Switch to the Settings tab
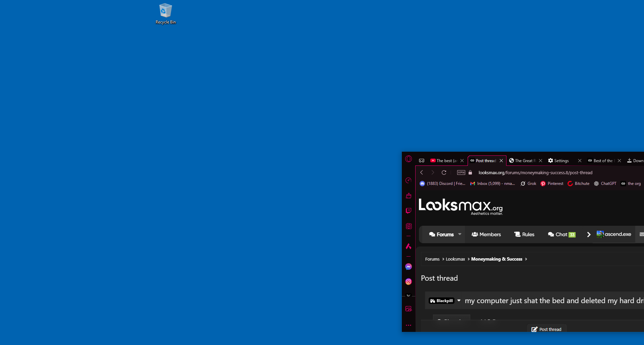 [x=561, y=161]
